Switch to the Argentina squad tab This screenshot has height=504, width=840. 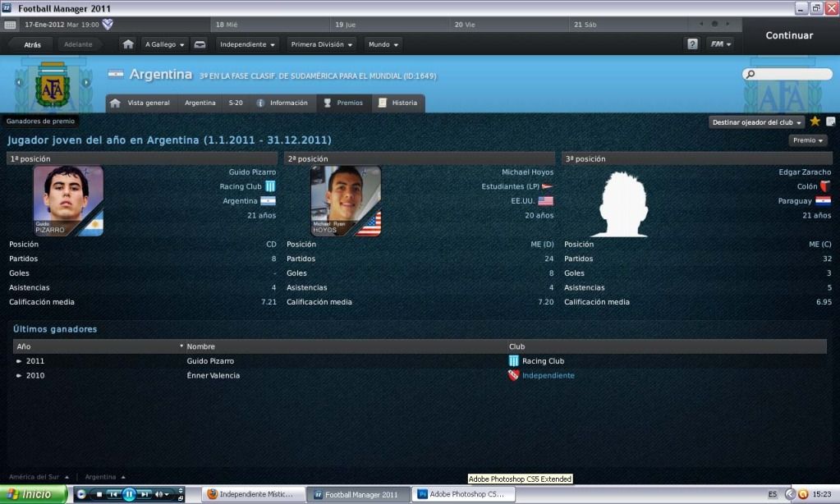click(x=200, y=103)
